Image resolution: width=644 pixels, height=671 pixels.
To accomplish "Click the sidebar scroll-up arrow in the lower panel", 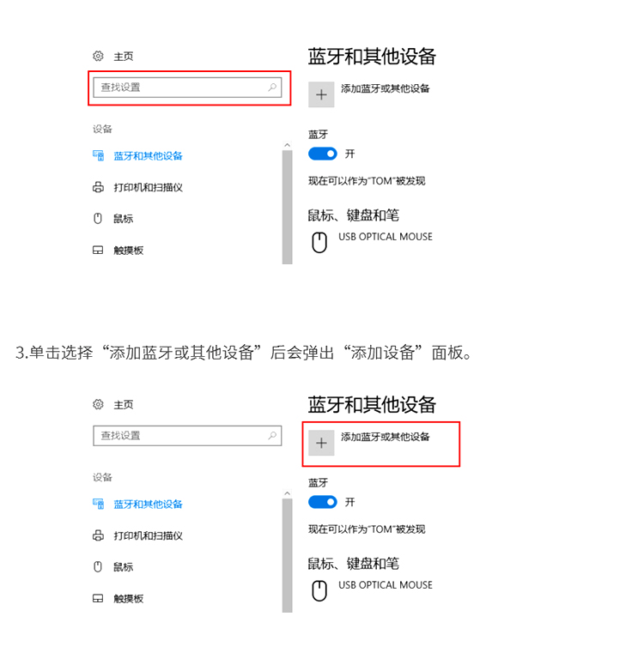I will [x=287, y=494].
